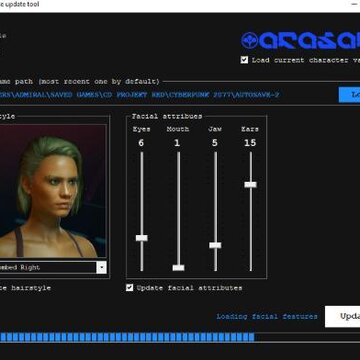
Task: Click the blue Load button beside the save path
Action: tap(349, 95)
